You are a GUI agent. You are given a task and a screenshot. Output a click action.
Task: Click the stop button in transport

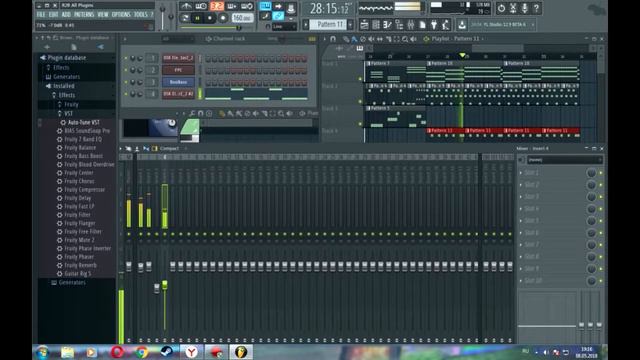coord(210,18)
